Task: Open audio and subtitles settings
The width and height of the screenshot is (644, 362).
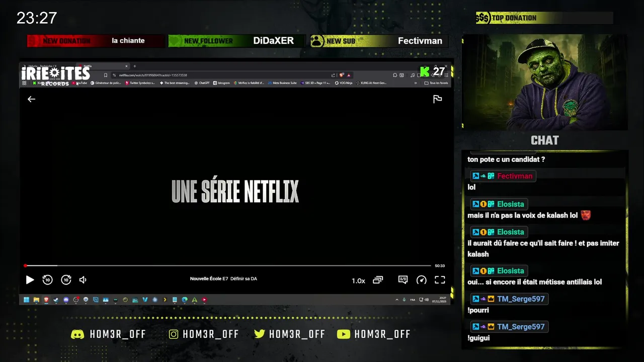Action: pyautogui.click(x=403, y=280)
